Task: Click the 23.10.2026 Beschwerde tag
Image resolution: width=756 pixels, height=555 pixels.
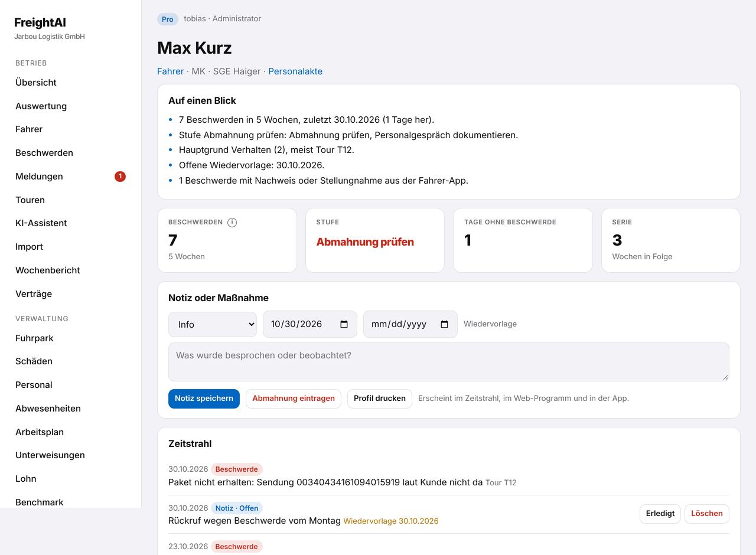Action: click(236, 547)
